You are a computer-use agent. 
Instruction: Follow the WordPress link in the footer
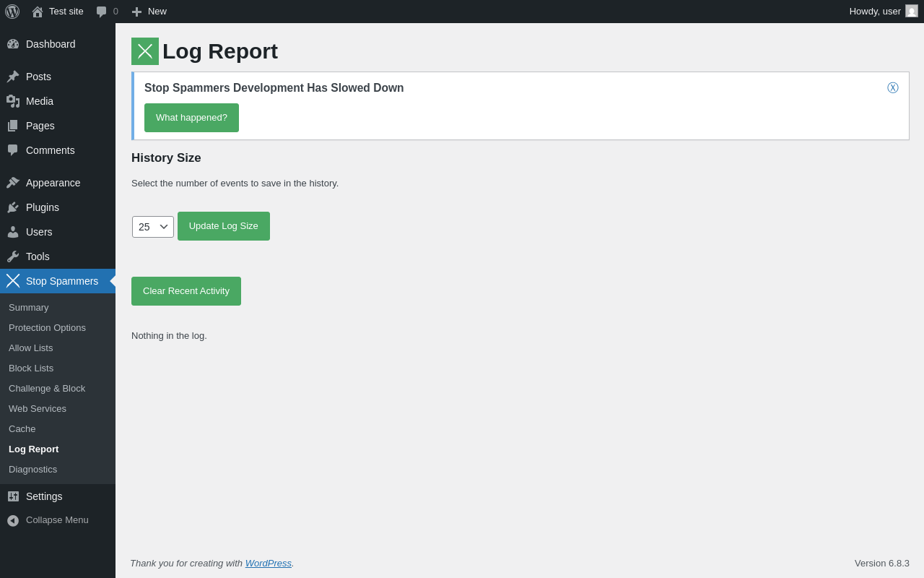click(x=269, y=564)
